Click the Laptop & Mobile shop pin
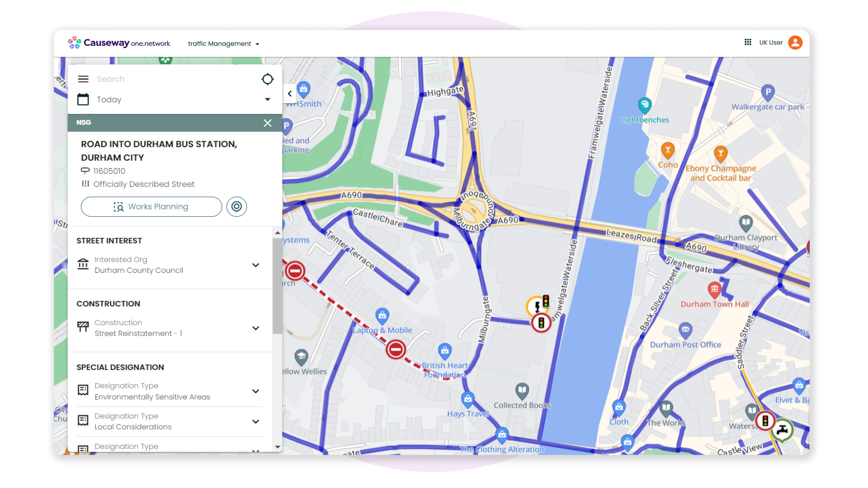Image resolution: width=868 pixels, height=488 pixels. 382,316
